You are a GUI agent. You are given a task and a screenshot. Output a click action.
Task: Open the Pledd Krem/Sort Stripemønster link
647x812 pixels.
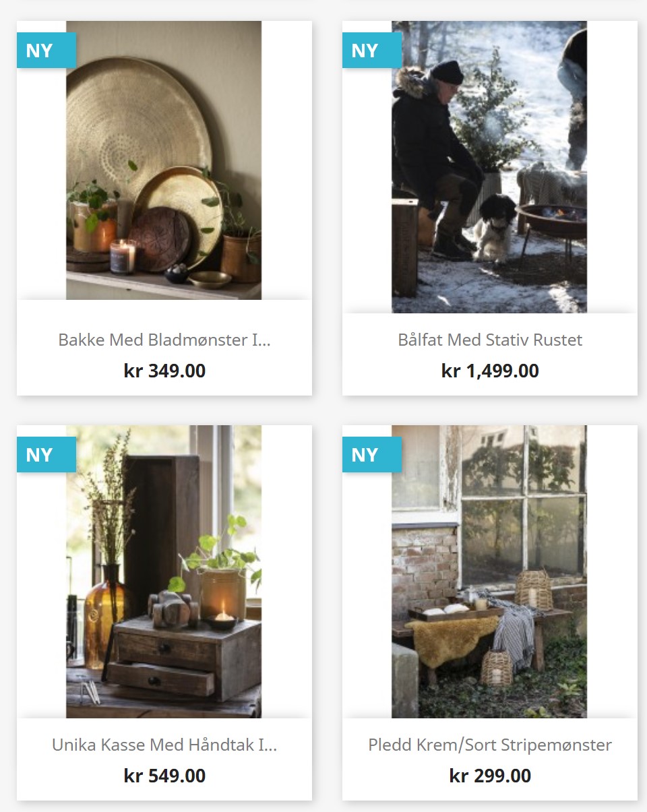tap(490, 745)
